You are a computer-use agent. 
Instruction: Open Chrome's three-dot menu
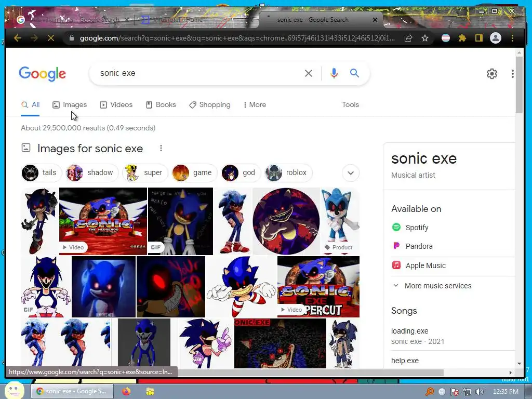[512, 38]
